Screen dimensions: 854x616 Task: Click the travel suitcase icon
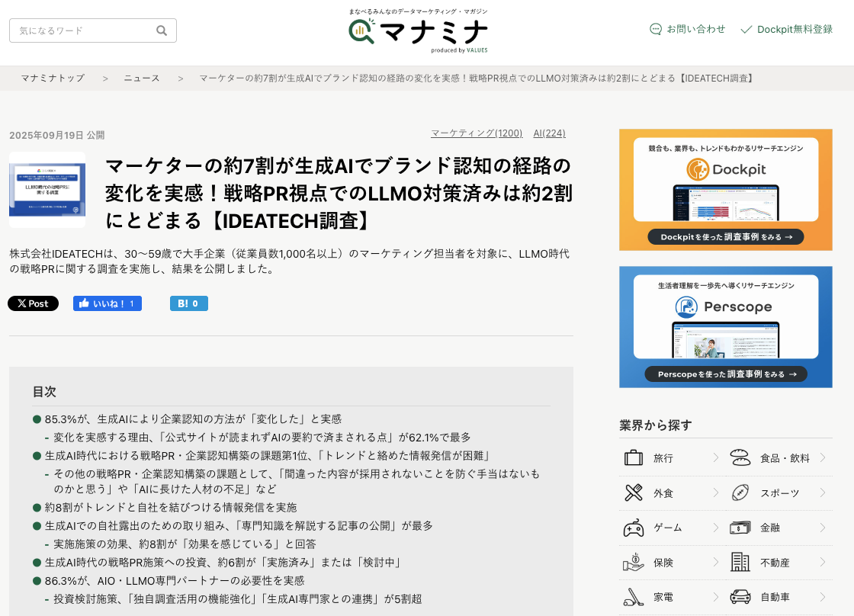point(634,458)
